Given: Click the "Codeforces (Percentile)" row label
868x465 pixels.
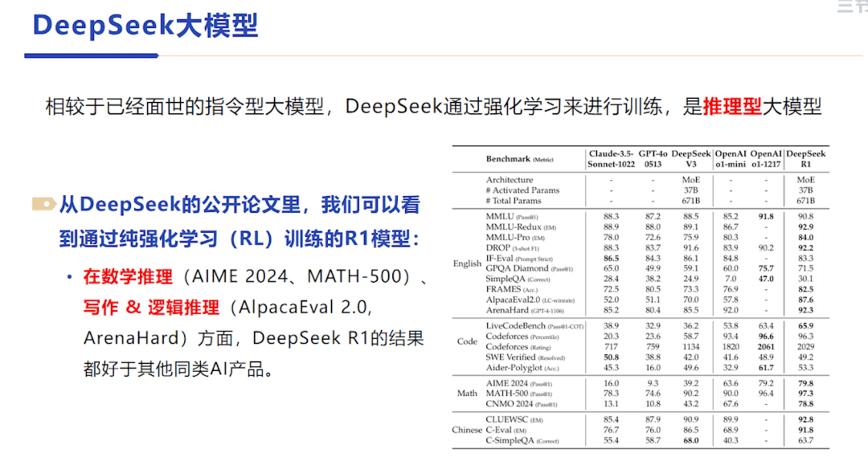Looking at the screenshot, I should click(522, 337).
